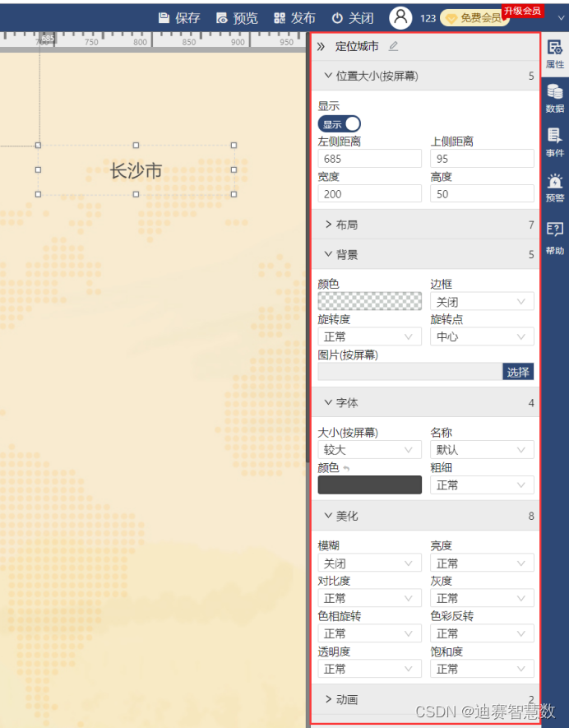569x728 pixels.
Task: Select the 长沙市 text element on canvas
Action: [136, 170]
